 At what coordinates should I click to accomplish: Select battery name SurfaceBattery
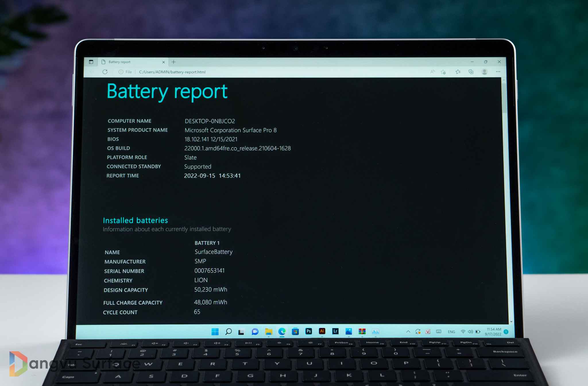[214, 252]
